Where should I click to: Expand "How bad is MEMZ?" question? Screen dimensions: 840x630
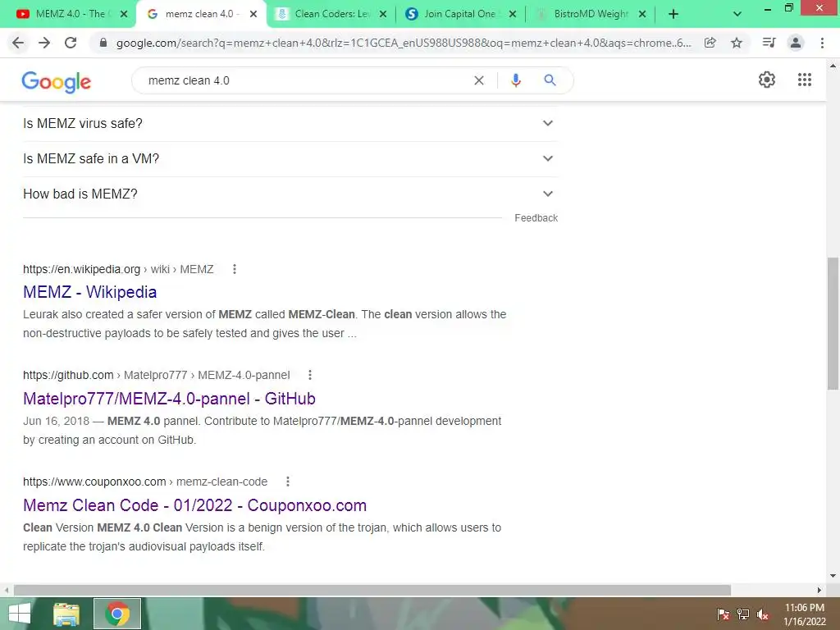point(290,194)
